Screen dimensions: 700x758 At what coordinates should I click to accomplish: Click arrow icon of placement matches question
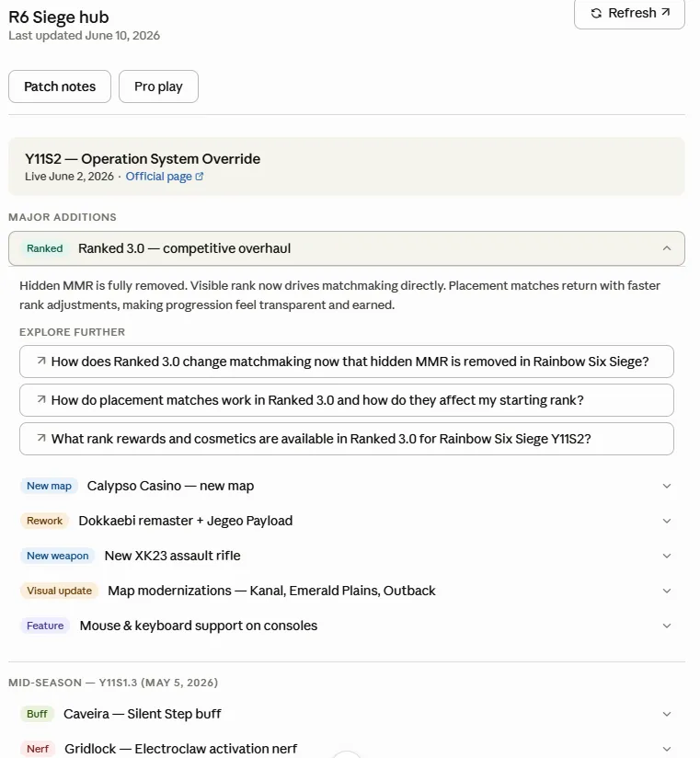41,400
